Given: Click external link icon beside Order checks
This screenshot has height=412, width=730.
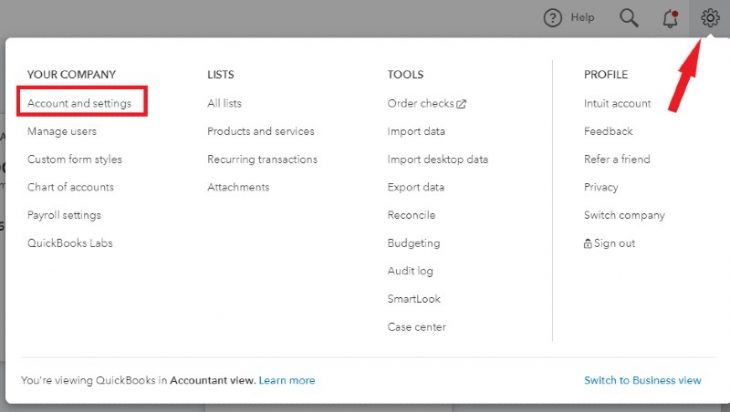Looking at the screenshot, I should tap(461, 104).
